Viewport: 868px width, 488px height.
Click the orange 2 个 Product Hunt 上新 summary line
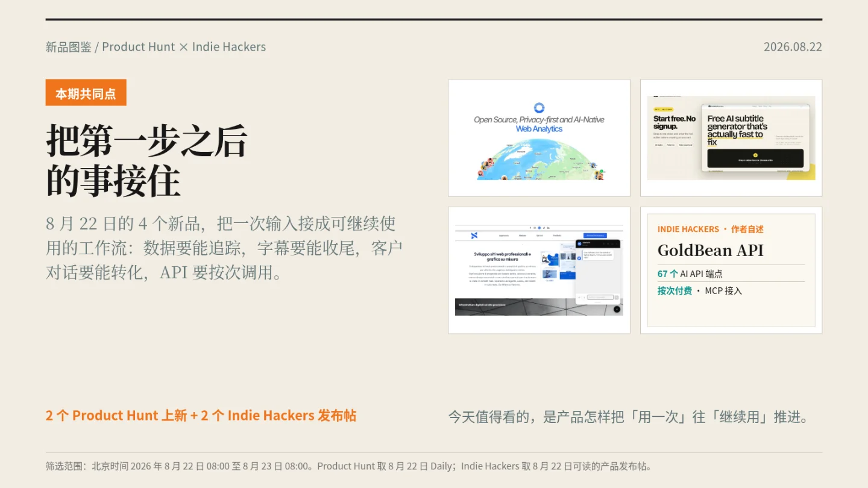(201, 416)
